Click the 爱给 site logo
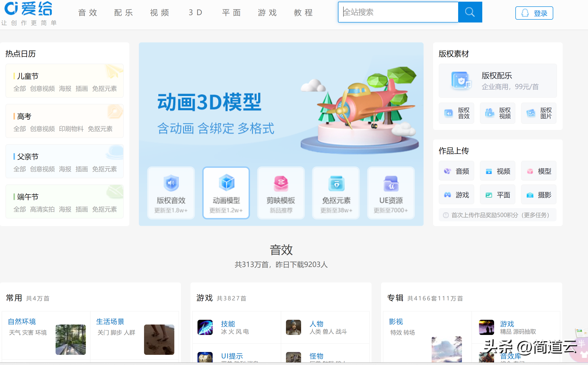 (x=28, y=9)
